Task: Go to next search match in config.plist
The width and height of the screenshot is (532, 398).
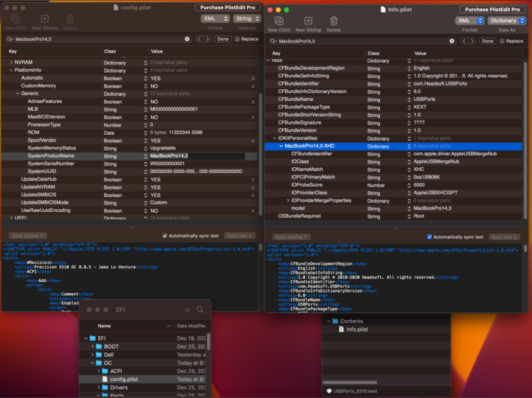Action: [207, 39]
